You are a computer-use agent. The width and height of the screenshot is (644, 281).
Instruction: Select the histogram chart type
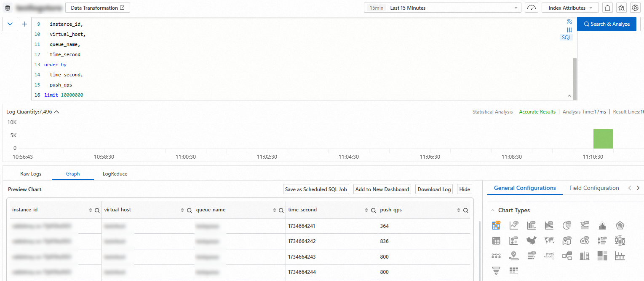point(602,226)
